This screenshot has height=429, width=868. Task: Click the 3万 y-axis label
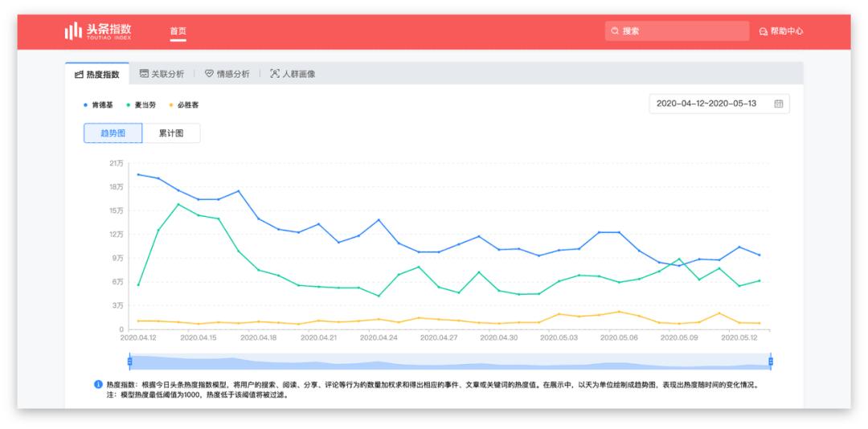[118, 305]
